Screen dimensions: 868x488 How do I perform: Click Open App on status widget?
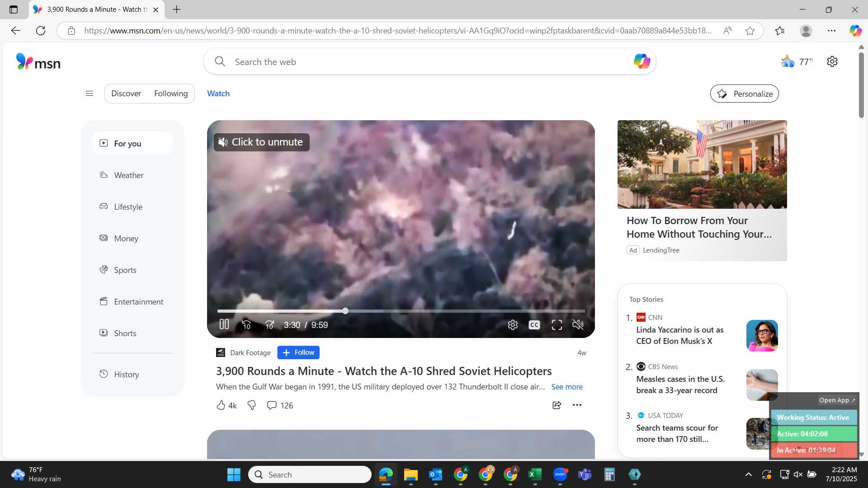837,400
